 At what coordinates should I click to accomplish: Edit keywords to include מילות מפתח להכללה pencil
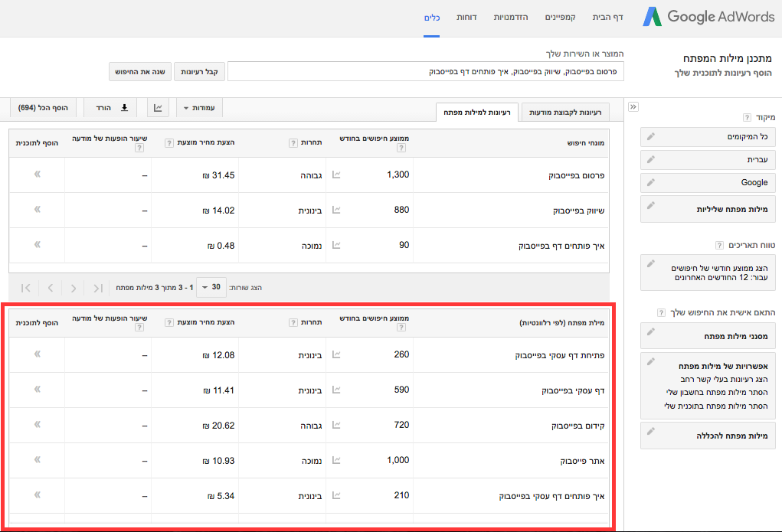pos(651,431)
